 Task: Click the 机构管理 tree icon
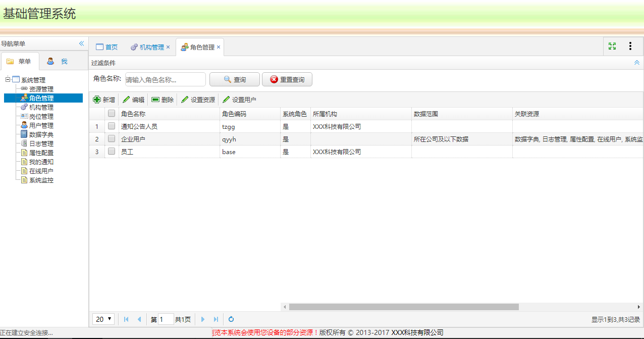[x=24, y=107]
